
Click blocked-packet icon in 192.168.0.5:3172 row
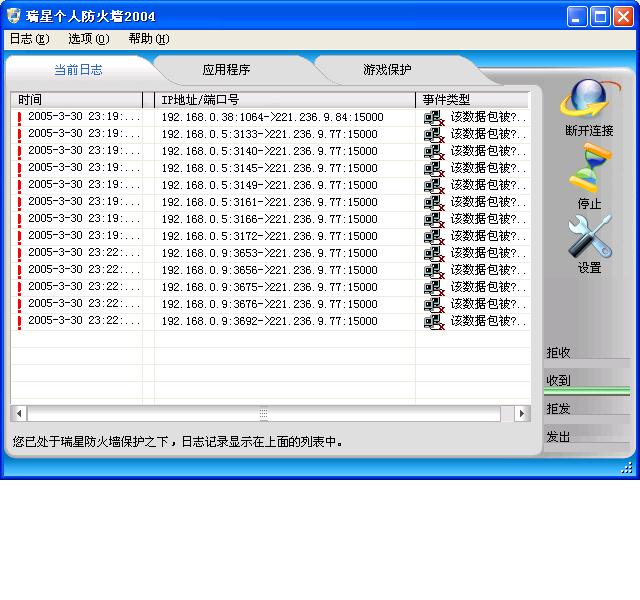(434, 237)
